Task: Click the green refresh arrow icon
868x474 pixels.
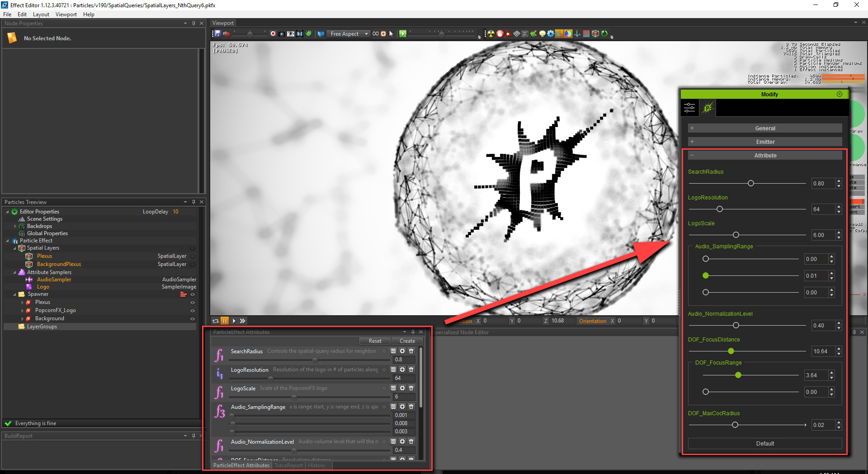Action: click(x=604, y=34)
